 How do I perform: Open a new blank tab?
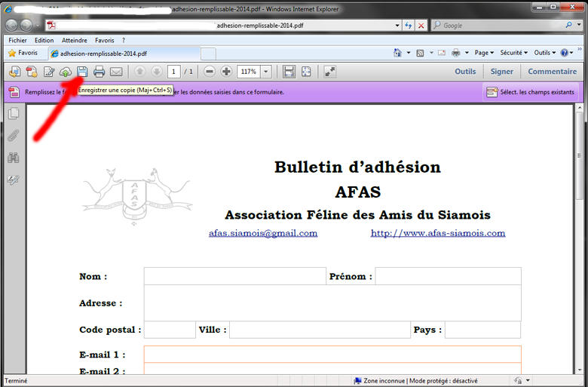pos(208,54)
